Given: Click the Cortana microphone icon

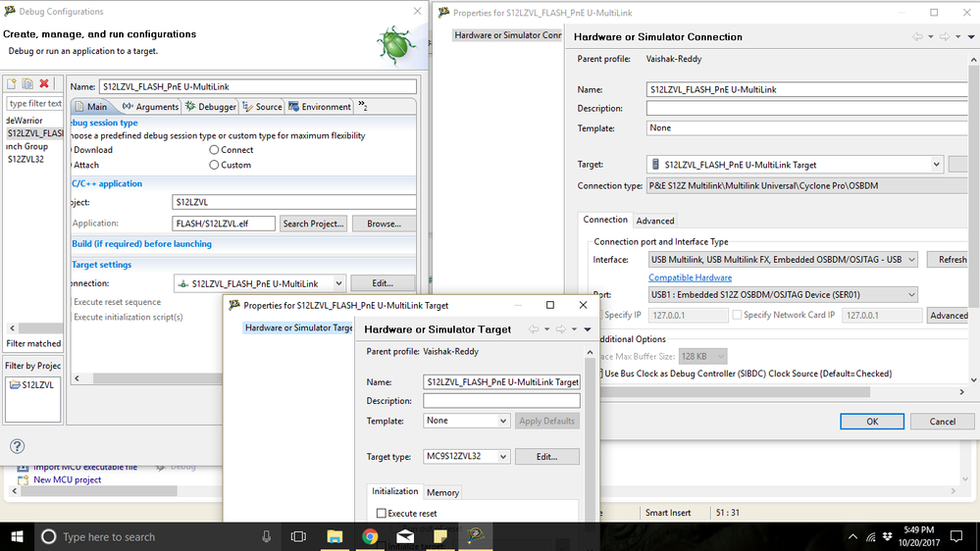Looking at the screenshot, I should pos(266,536).
